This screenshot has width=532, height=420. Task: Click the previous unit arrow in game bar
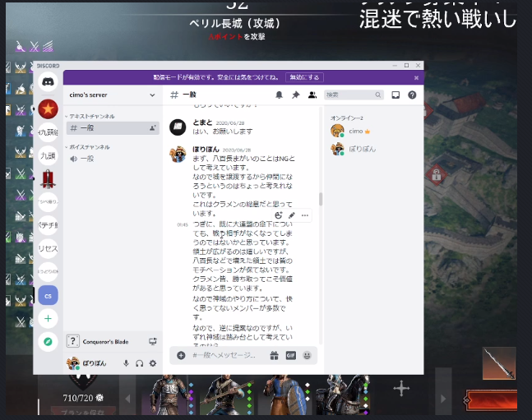coord(127,399)
